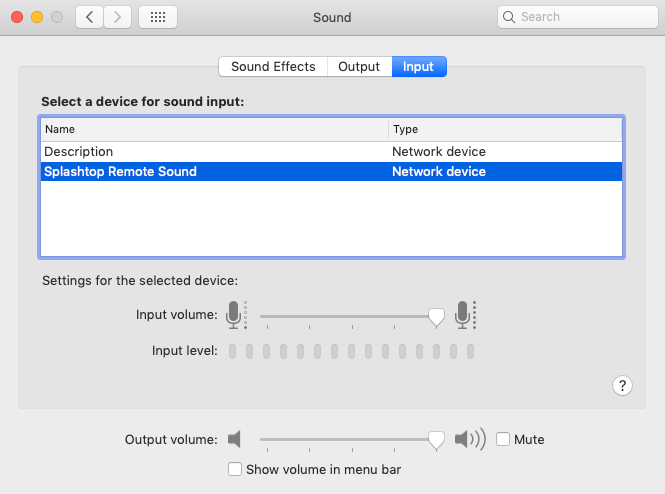Switch to the Sound Effects tab

pyautogui.click(x=273, y=67)
